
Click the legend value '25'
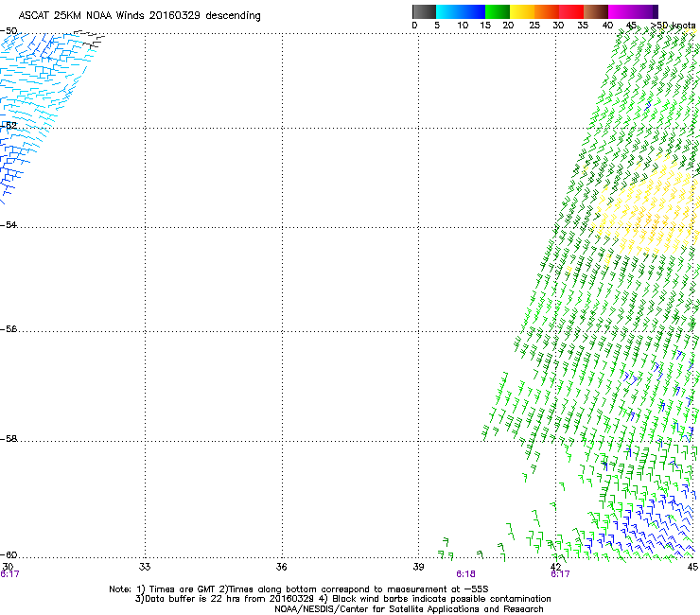point(534,26)
